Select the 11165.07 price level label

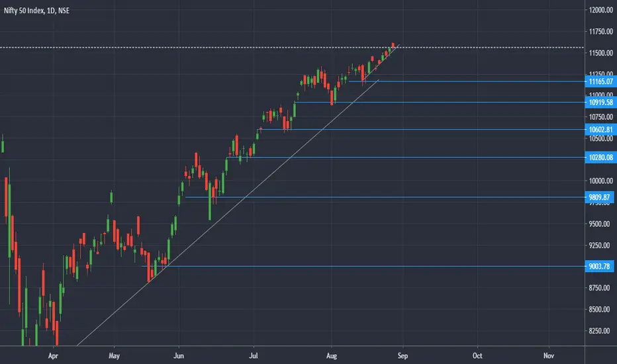tap(600, 81)
